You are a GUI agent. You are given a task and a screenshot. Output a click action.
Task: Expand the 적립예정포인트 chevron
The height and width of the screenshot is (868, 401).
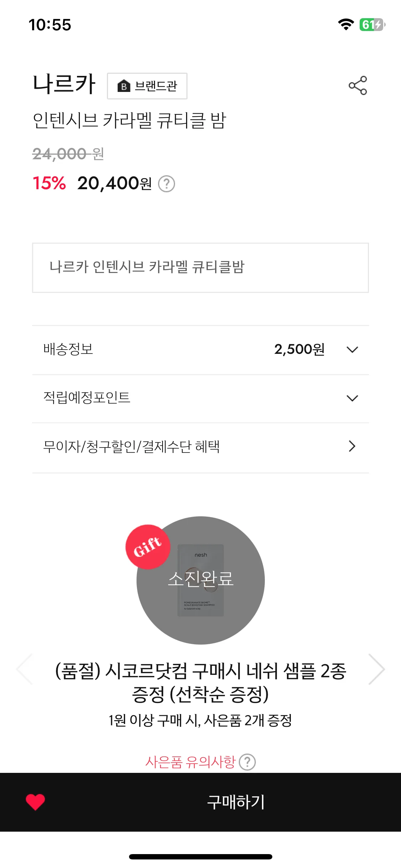(352, 398)
